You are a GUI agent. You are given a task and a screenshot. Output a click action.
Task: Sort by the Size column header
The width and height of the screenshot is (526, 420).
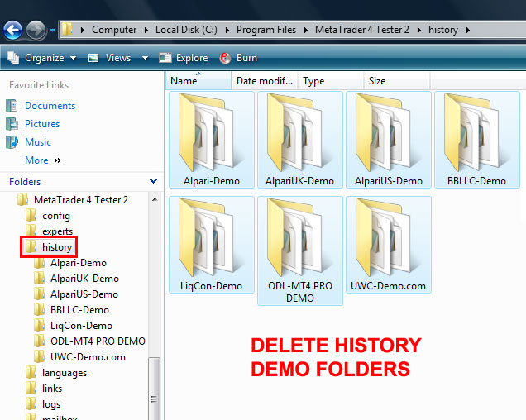point(396,81)
